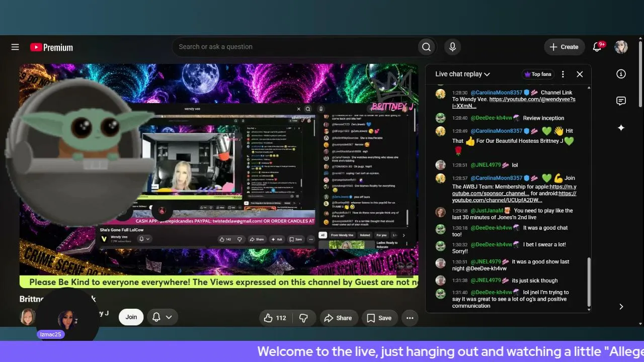
Task: Open the Wendy Vee channel link in chat
Action: (514, 103)
